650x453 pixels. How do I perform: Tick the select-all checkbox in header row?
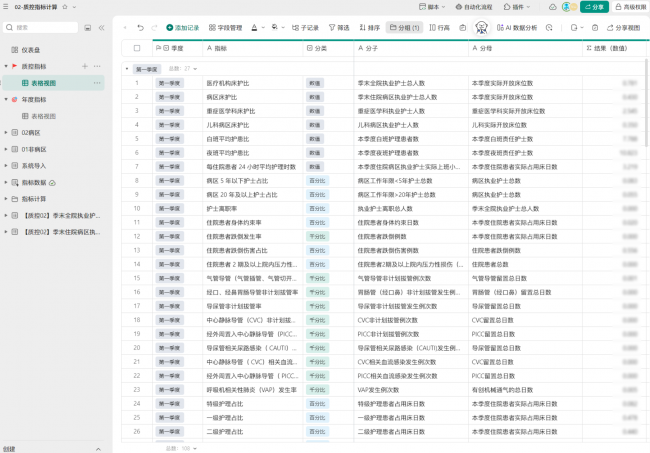tap(136, 47)
